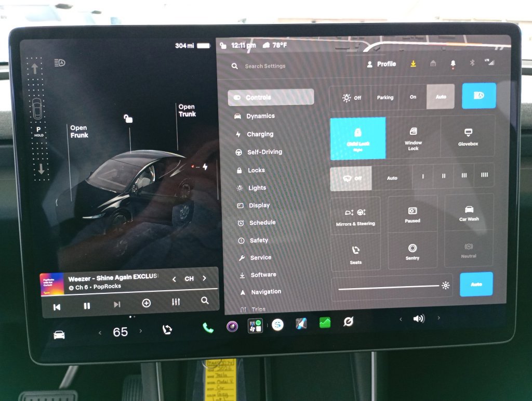Skip to next track
This screenshot has height=401, width=532.
click(117, 304)
